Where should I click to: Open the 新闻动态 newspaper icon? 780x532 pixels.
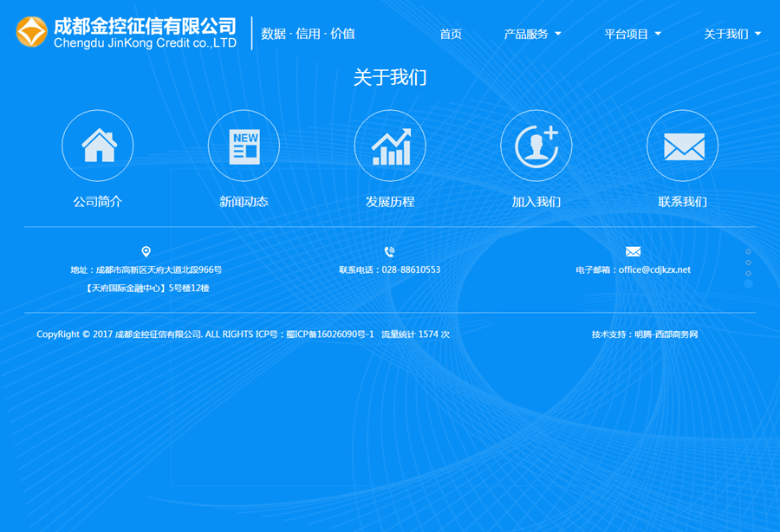click(x=244, y=146)
